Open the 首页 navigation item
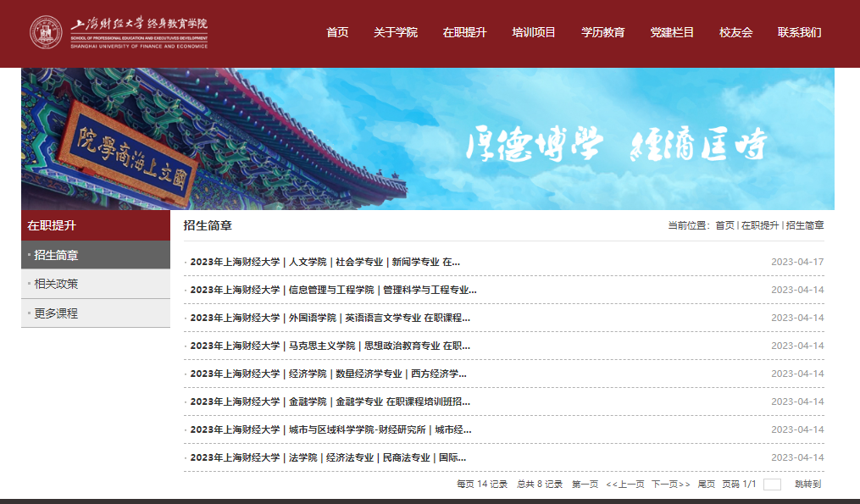Image resolution: width=860 pixels, height=504 pixels. point(337,32)
